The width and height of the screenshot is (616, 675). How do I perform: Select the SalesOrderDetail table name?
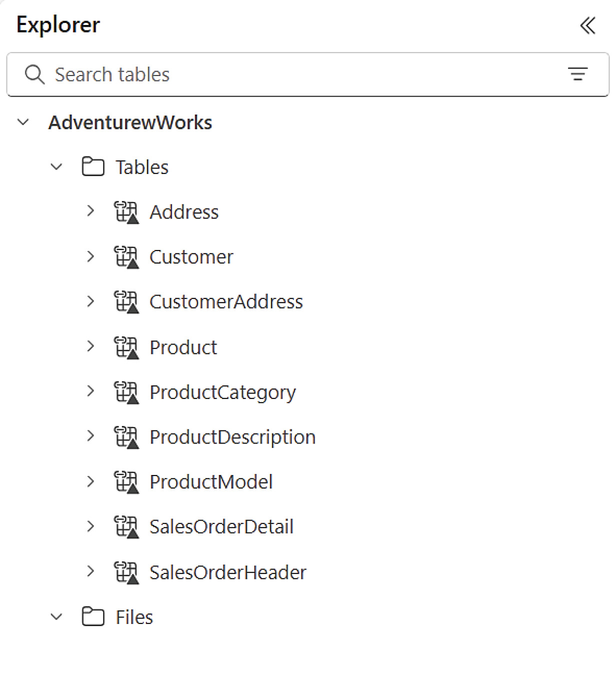pos(221,527)
